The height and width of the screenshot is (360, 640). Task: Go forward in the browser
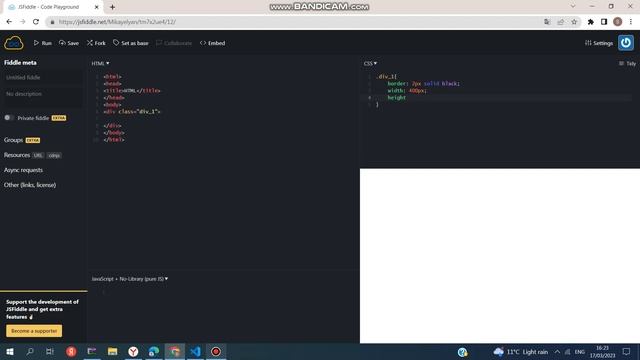pos(22,22)
